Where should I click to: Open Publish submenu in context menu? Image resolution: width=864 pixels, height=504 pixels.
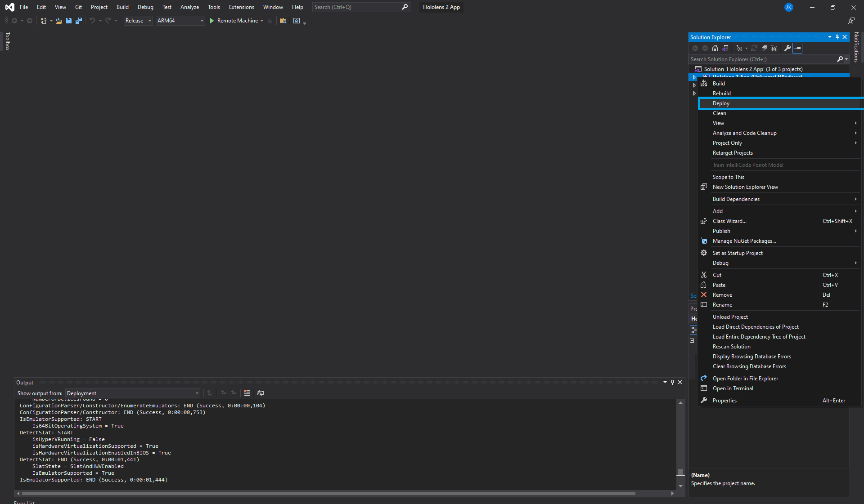pyautogui.click(x=779, y=231)
